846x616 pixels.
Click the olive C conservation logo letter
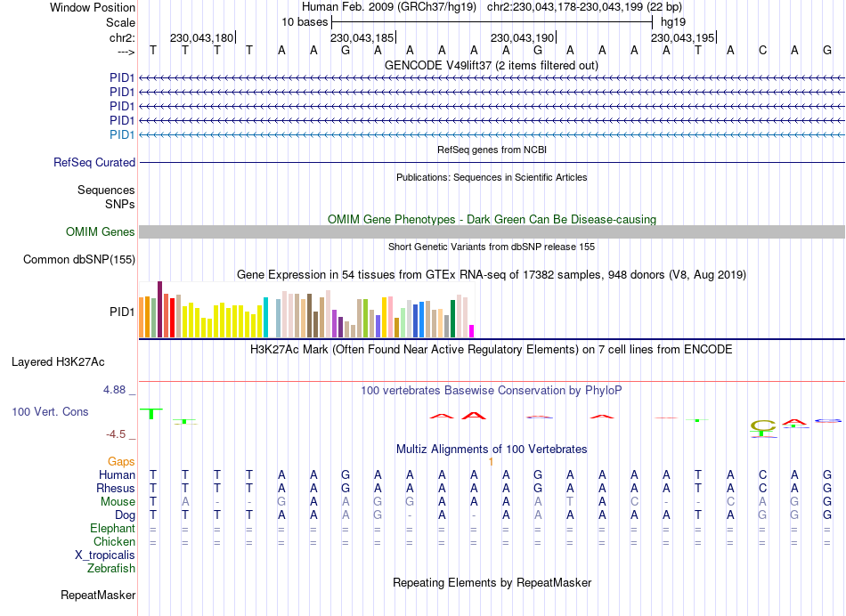[763, 426]
